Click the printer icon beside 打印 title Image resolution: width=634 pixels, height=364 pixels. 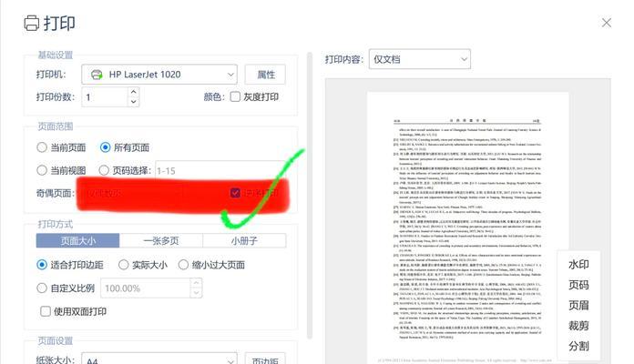tap(32, 23)
